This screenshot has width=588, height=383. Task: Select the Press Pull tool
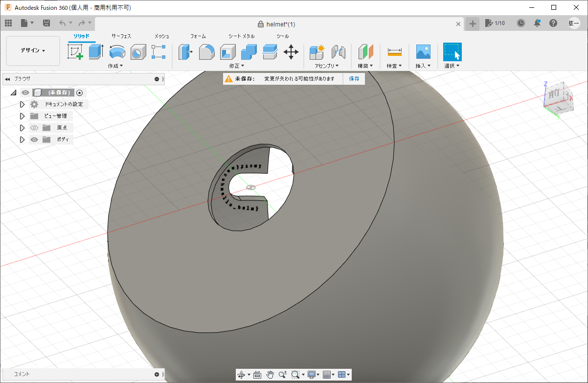click(185, 51)
